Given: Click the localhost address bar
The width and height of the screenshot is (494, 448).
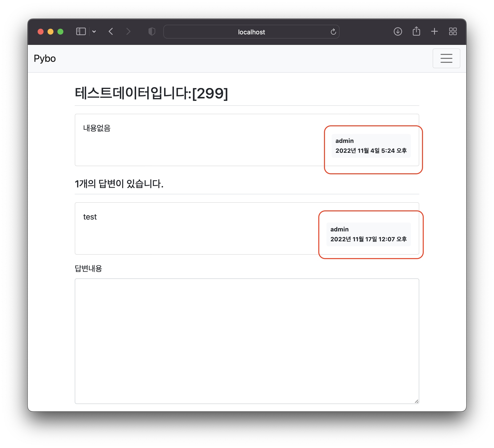Looking at the screenshot, I should coord(247,32).
